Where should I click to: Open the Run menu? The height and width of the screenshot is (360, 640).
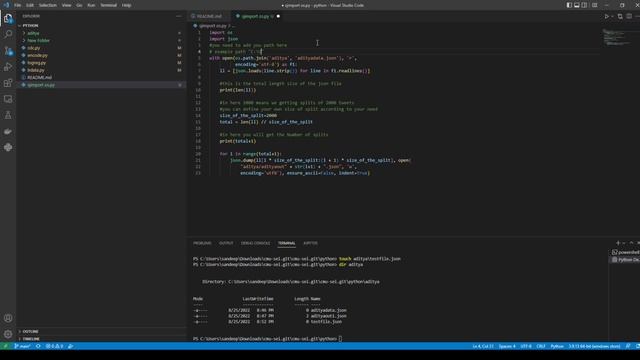click(91, 5)
